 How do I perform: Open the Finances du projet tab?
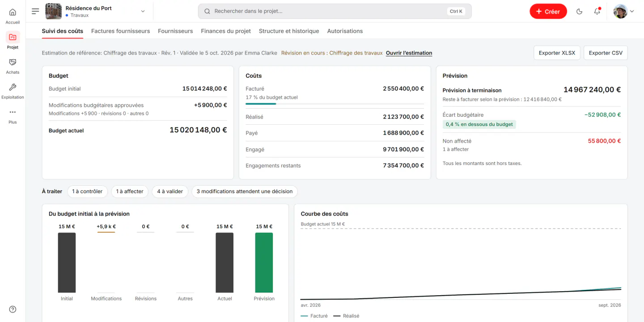click(226, 31)
